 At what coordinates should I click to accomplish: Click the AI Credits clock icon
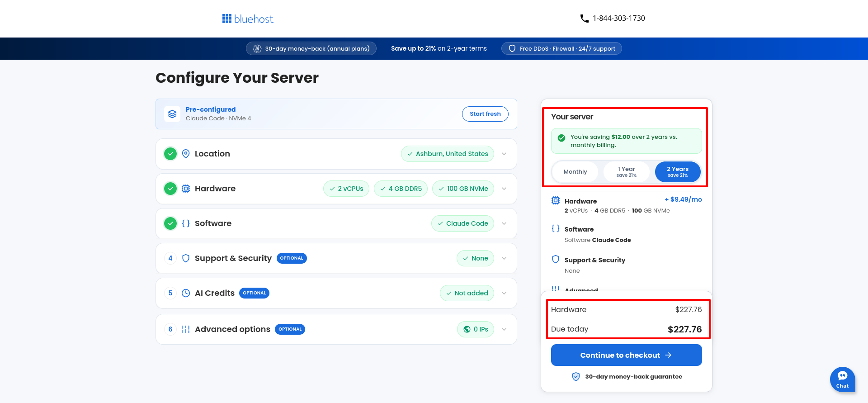pyautogui.click(x=186, y=293)
